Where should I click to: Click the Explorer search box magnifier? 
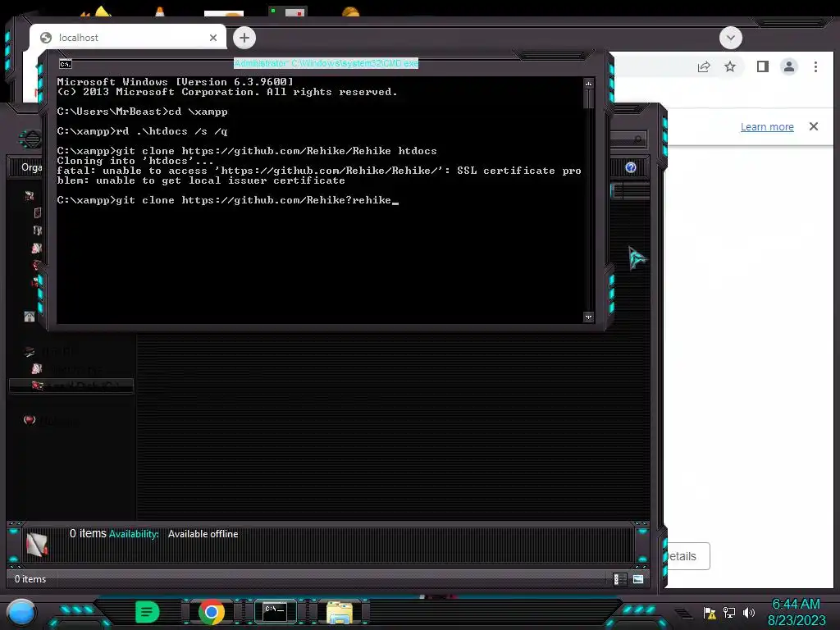click(637, 139)
